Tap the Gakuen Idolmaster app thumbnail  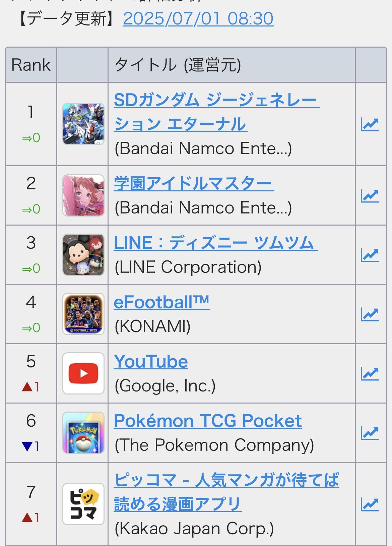pos(83,195)
